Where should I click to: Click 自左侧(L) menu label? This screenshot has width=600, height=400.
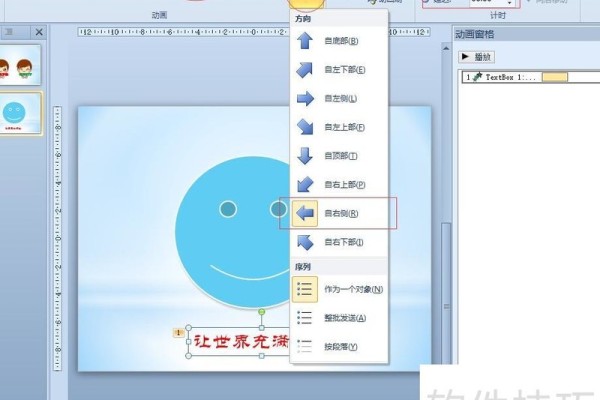click(341, 99)
